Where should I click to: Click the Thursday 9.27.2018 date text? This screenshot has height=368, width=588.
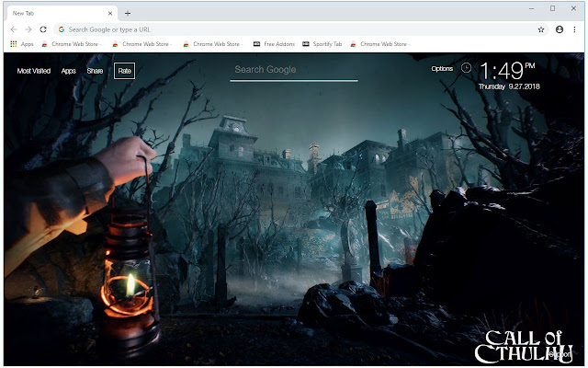pyautogui.click(x=509, y=86)
